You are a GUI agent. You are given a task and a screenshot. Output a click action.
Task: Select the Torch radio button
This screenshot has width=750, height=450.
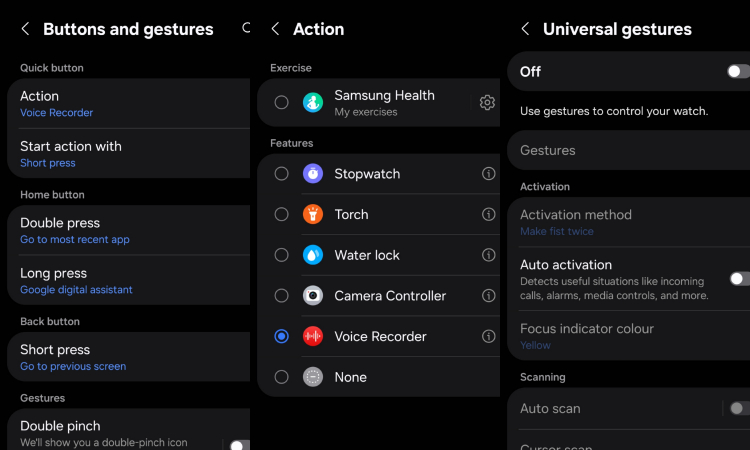pyautogui.click(x=281, y=214)
